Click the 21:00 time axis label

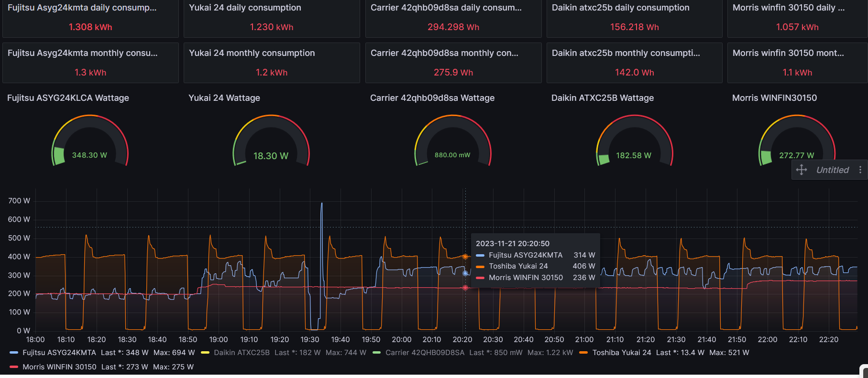tap(584, 339)
